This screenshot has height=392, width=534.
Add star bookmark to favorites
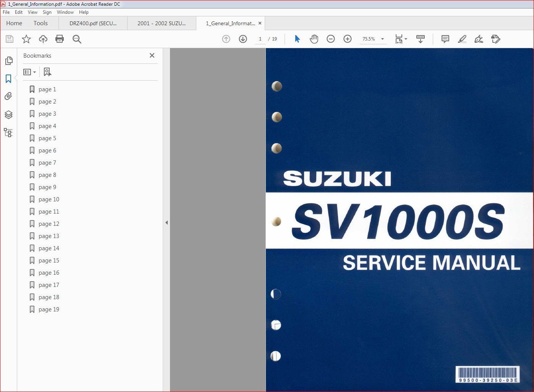(x=26, y=39)
